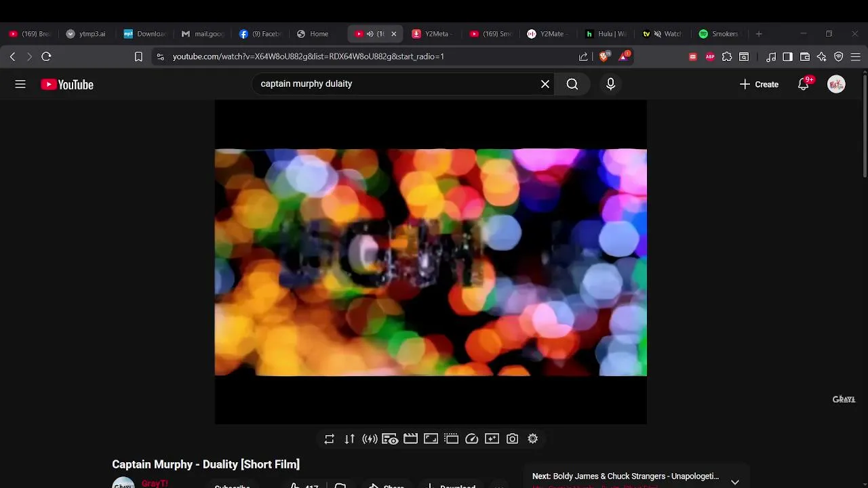Switch to the mail.google tab
Screen dimensions: 868x488
point(202,34)
